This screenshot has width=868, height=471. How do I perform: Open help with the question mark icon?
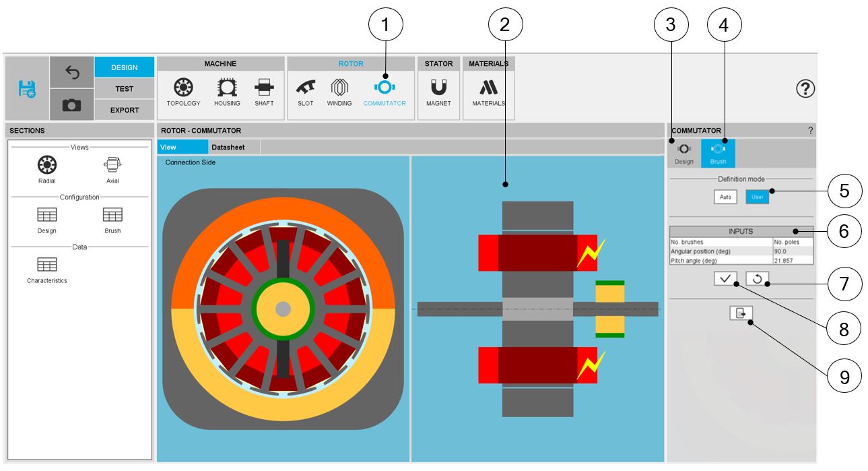tap(805, 88)
